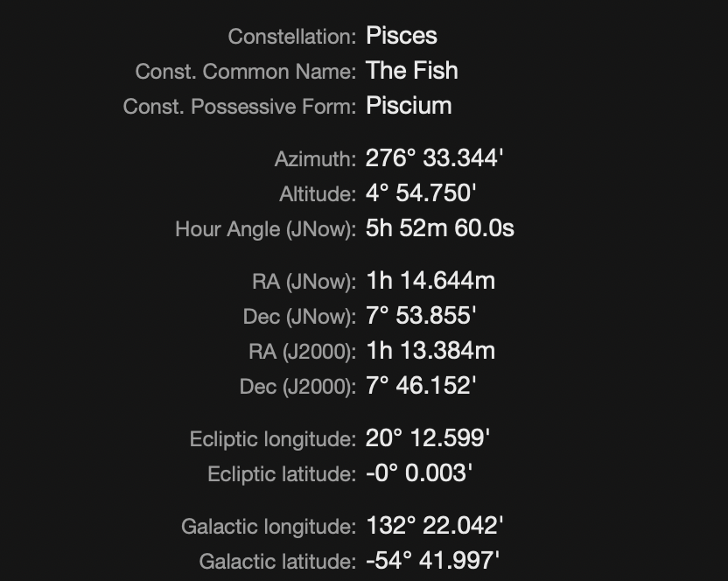Image resolution: width=728 pixels, height=581 pixels.
Task: Select the Ecliptic latitude value -0° 0.003'
Action: (x=419, y=473)
